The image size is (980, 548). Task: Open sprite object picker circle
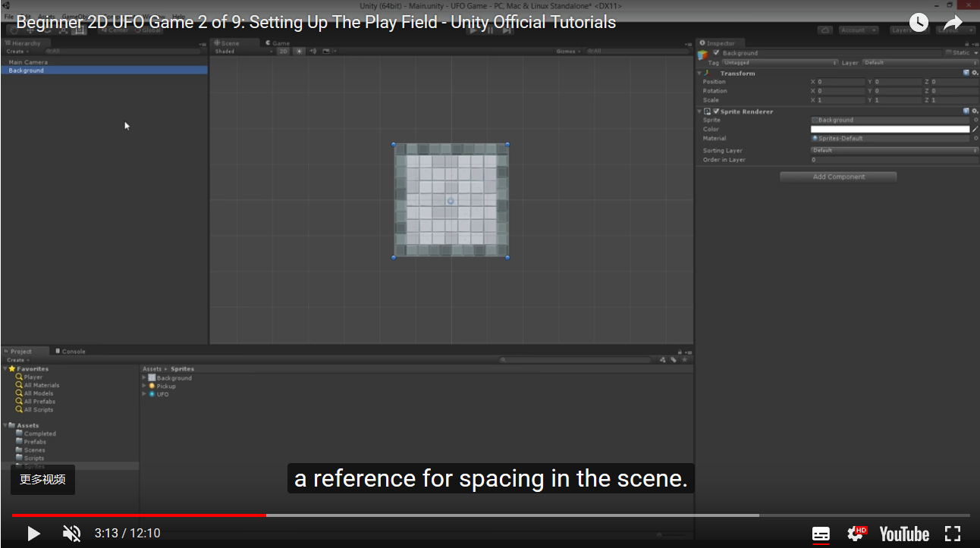pos(975,120)
